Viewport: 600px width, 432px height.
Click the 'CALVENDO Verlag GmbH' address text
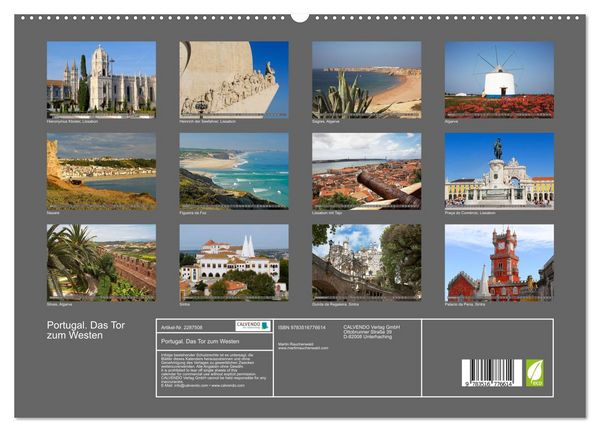pos(372,332)
